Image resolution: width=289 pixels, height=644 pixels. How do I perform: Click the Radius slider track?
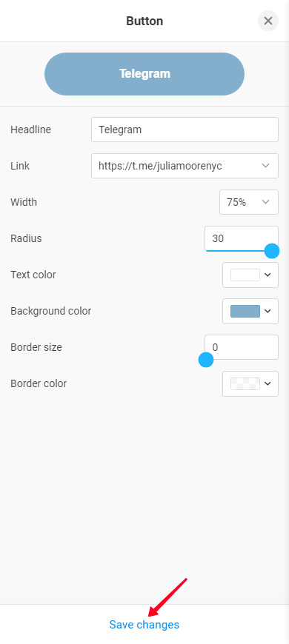(x=238, y=251)
